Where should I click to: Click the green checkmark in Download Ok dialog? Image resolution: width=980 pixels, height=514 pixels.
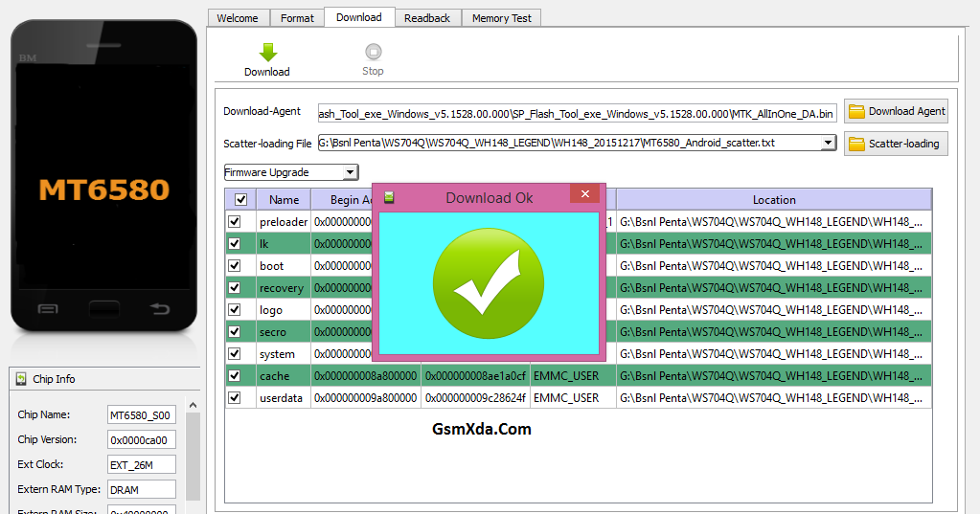tap(489, 283)
